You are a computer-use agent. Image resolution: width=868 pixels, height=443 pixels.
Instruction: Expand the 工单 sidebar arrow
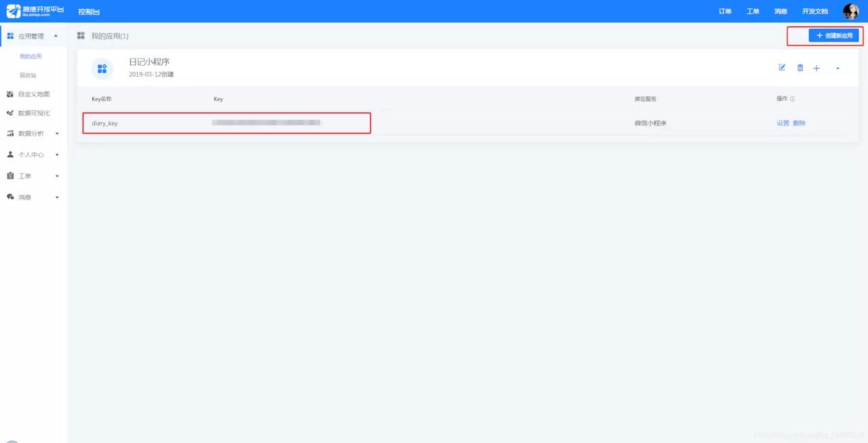(x=57, y=176)
